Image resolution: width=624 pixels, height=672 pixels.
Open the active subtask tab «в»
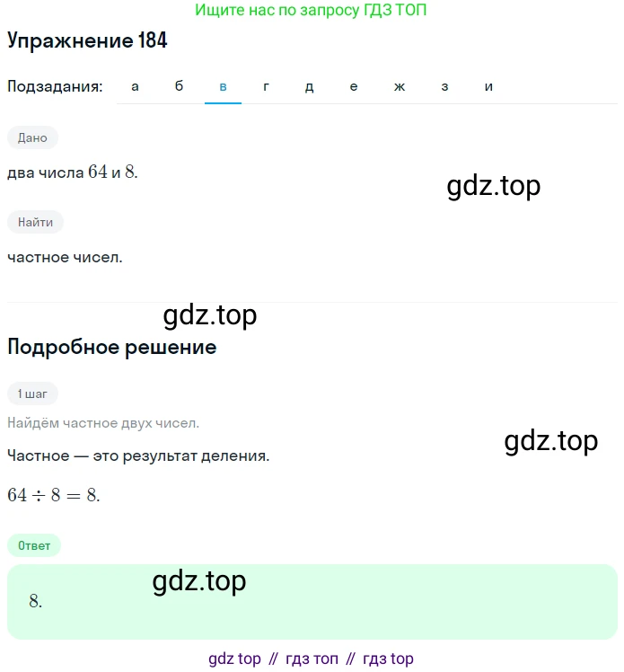click(x=223, y=86)
